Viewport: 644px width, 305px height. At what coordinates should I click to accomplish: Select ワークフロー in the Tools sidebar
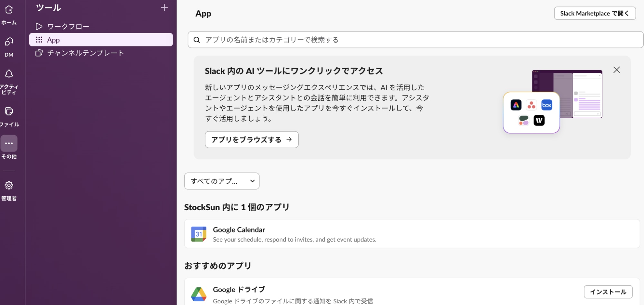(69, 26)
